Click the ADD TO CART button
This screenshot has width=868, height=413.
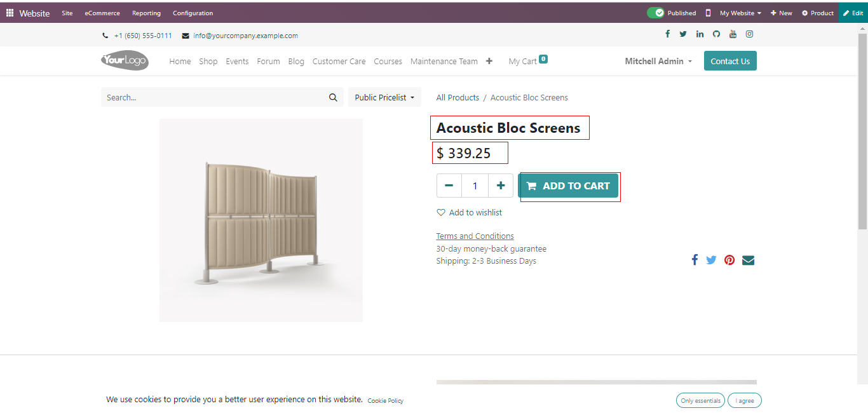(x=569, y=186)
